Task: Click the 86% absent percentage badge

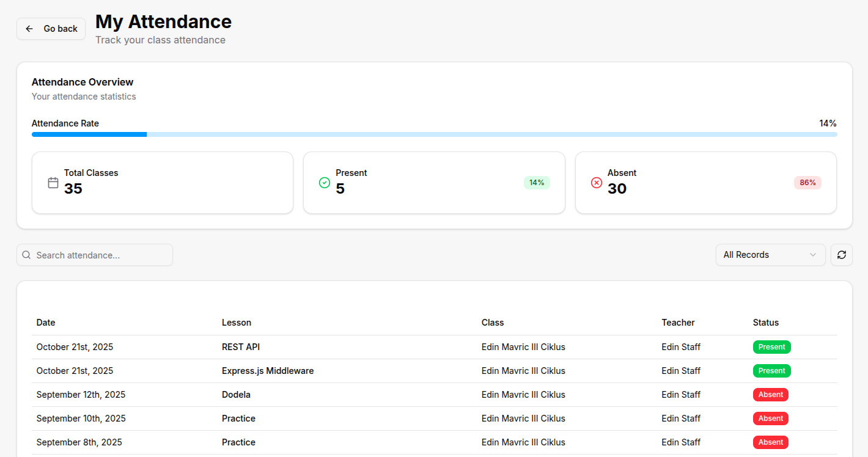Action: 807,183
